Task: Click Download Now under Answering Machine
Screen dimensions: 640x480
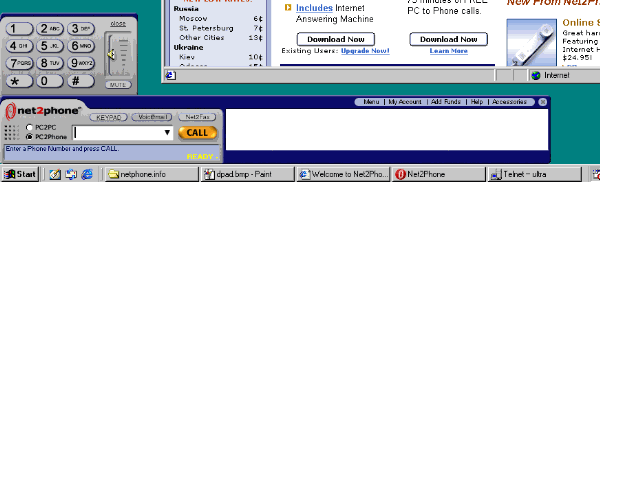Action: (x=336, y=39)
